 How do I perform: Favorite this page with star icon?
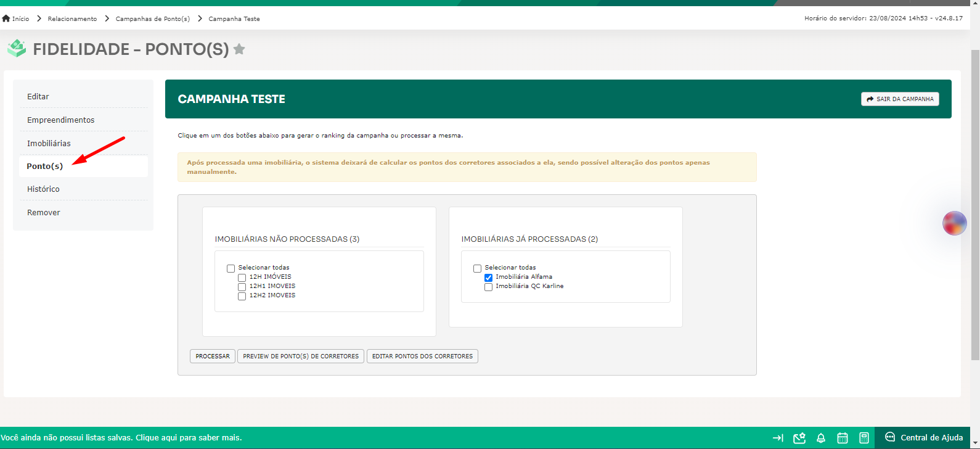click(239, 49)
